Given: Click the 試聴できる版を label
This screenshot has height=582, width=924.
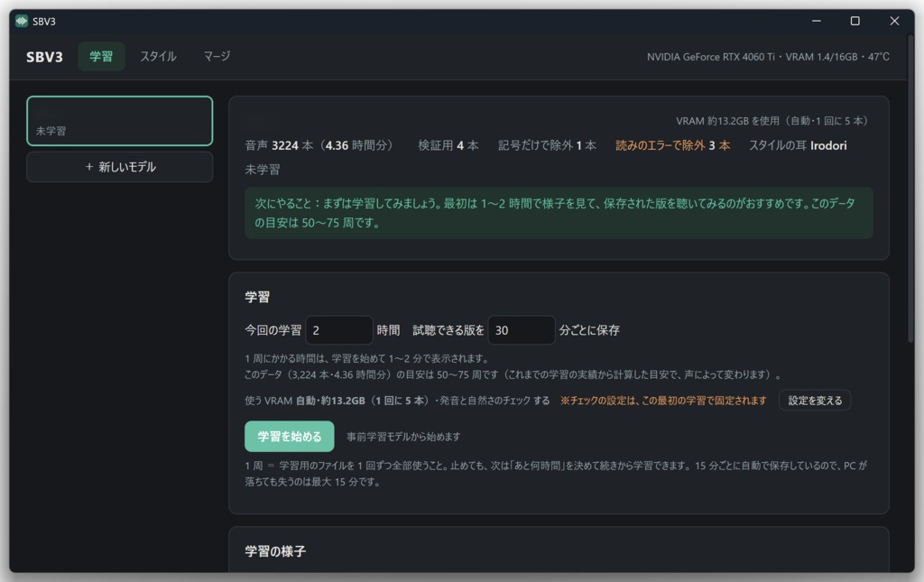Looking at the screenshot, I should (x=448, y=330).
